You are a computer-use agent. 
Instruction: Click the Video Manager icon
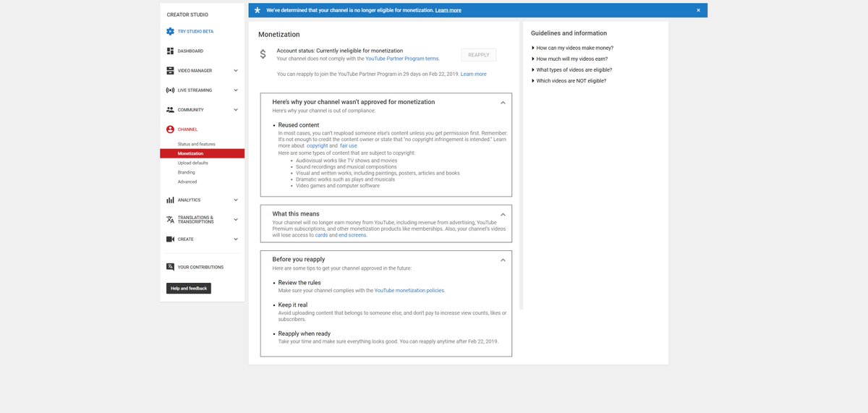click(x=170, y=70)
